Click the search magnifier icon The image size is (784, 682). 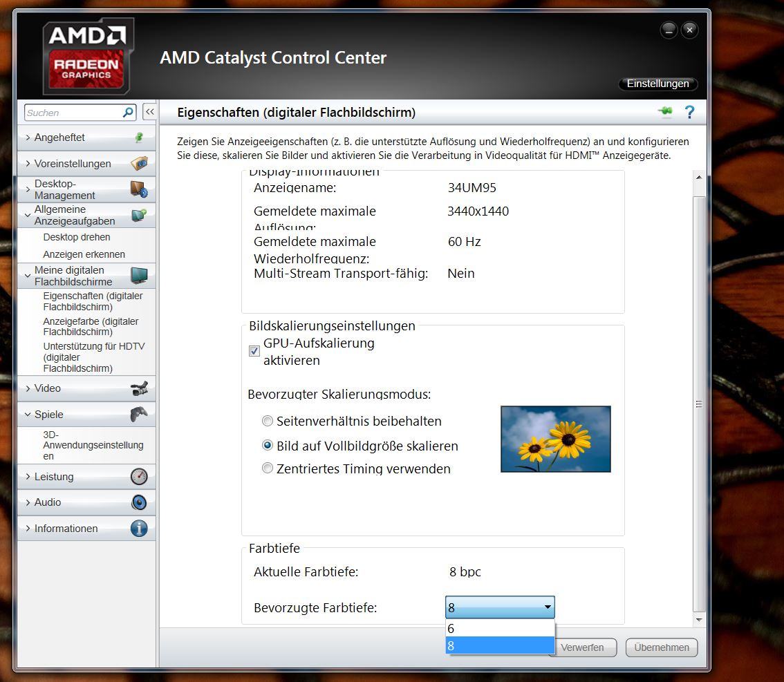coord(128,113)
